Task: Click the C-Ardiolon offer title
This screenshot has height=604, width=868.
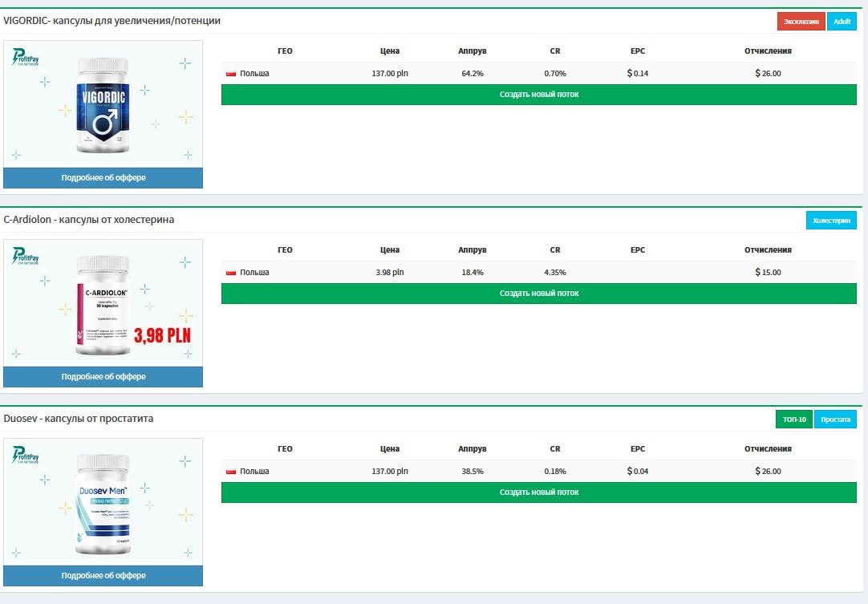Action: click(88, 220)
